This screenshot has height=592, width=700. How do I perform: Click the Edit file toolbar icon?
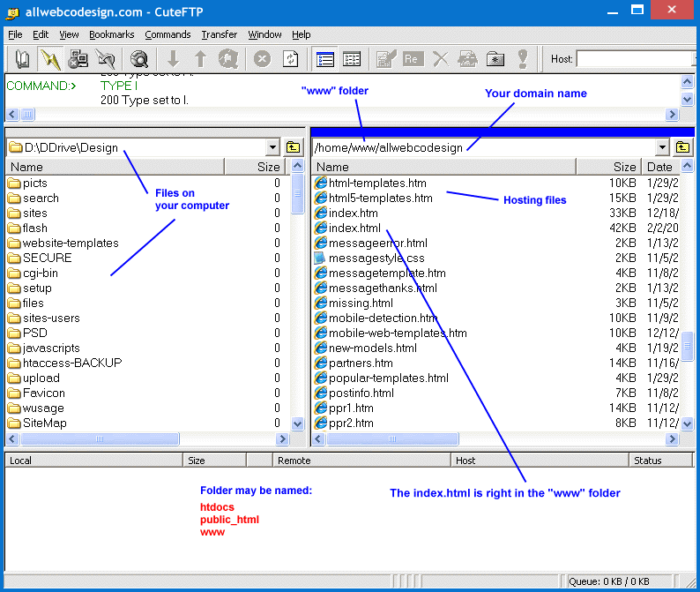coord(386,59)
